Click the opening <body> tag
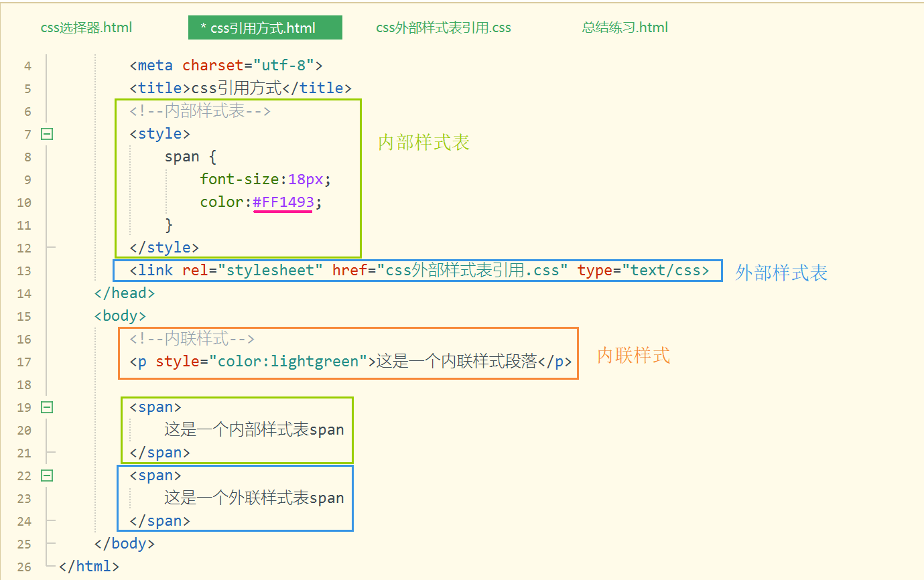Image resolution: width=924 pixels, height=580 pixels. pos(121,315)
